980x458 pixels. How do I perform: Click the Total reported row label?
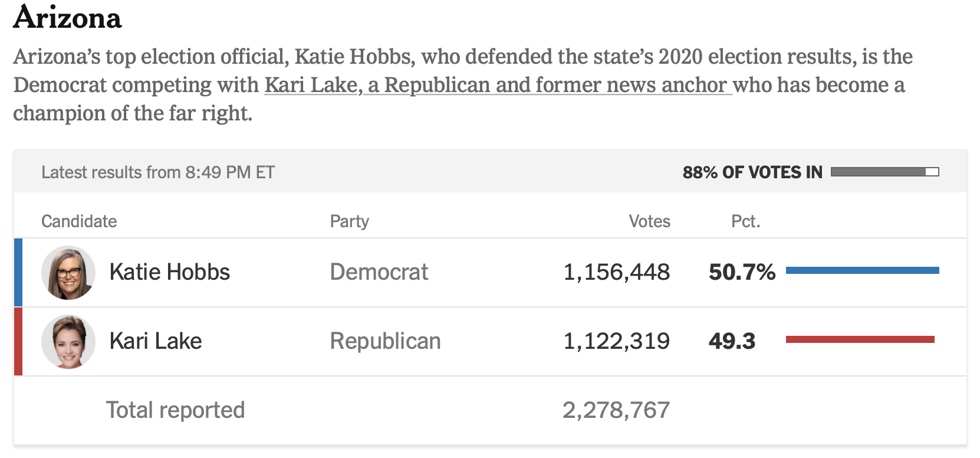click(175, 410)
